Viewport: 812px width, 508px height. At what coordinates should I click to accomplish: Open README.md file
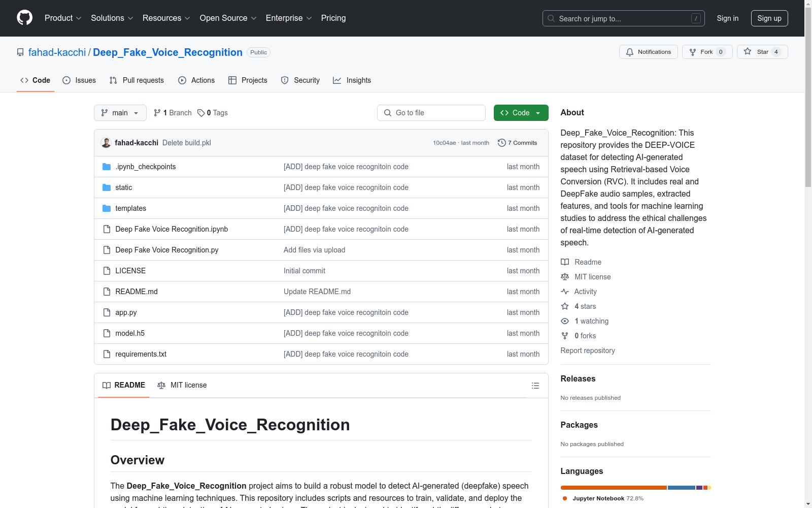(x=137, y=292)
